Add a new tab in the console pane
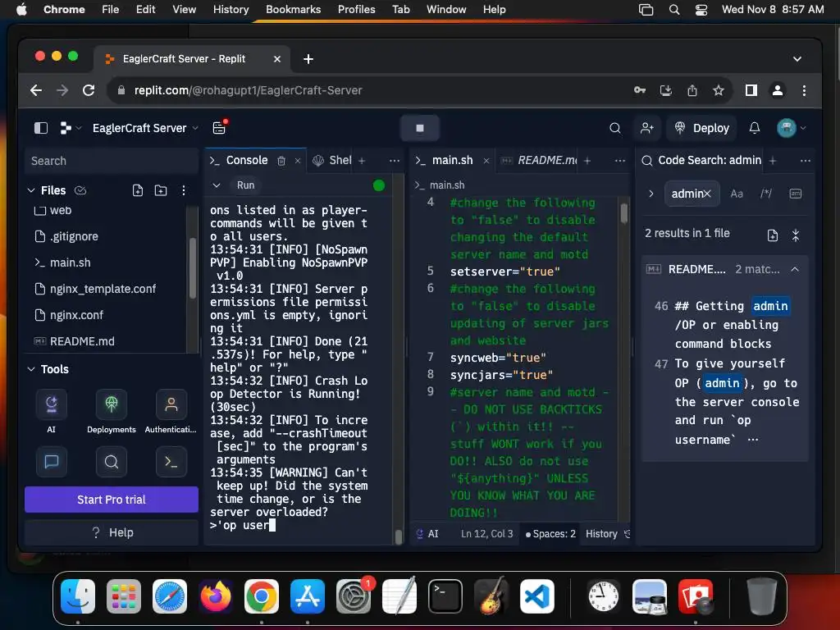 (x=362, y=161)
